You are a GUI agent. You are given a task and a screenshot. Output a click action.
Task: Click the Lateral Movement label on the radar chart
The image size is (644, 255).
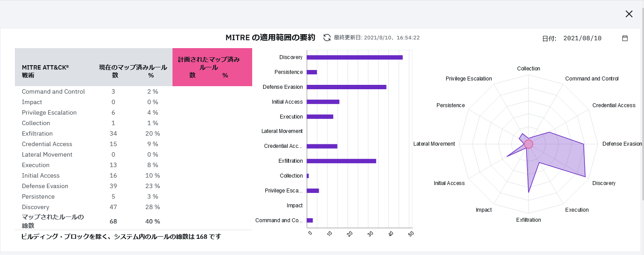click(x=434, y=144)
